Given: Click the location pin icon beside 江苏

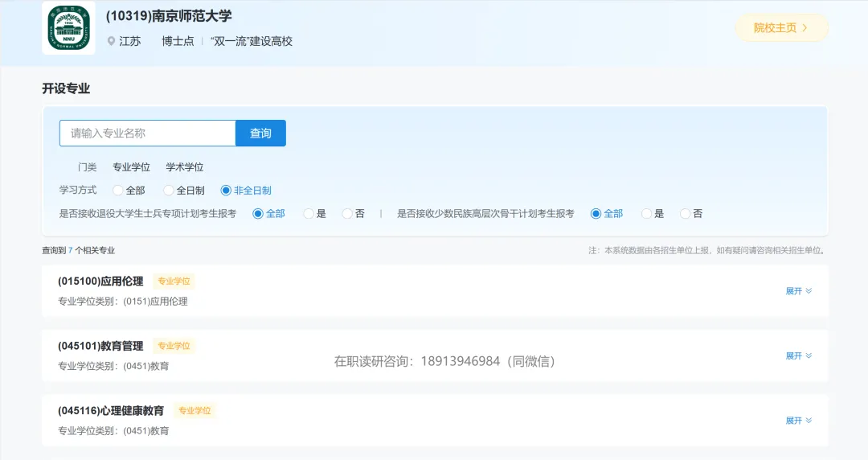Looking at the screenshot, I should click(x=111, y=42).
